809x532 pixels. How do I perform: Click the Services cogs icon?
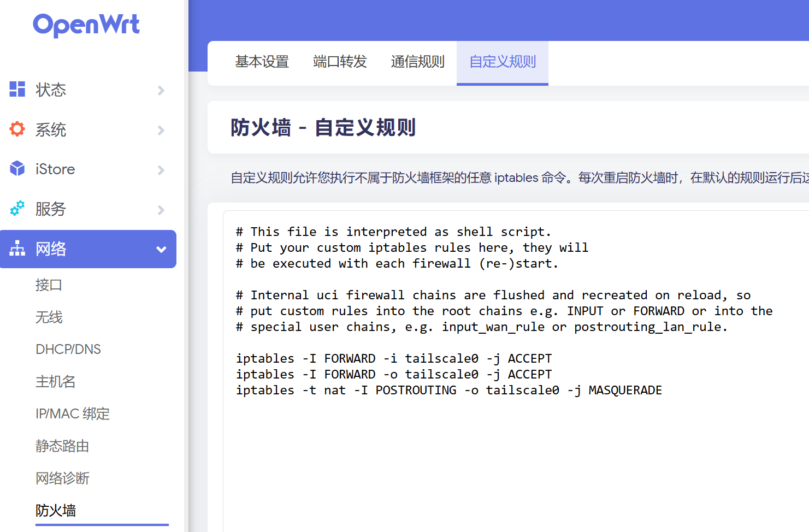[x=17, y=209]
